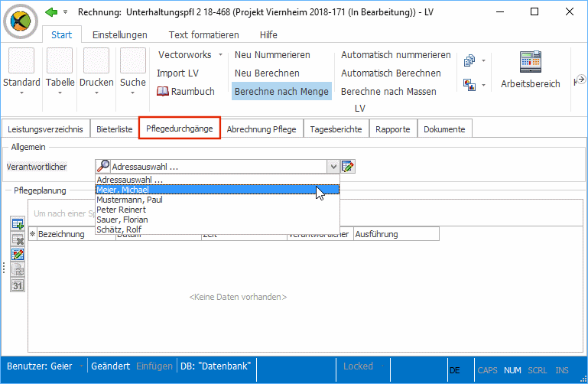The height and width of the screenshot is (384, 588).
Task: Click the greyed copy icon in Pflegeplanung toolbar
Action: [x=18, y=269]
